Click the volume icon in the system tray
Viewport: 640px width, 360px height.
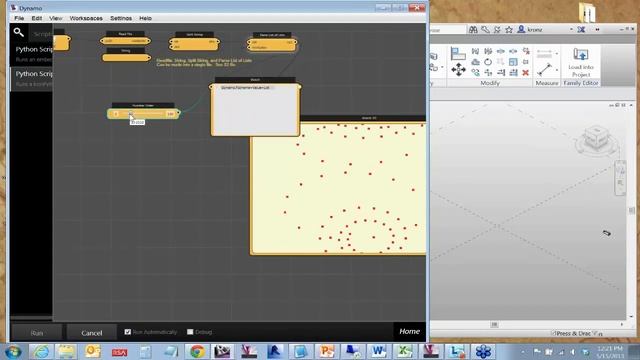573,352
